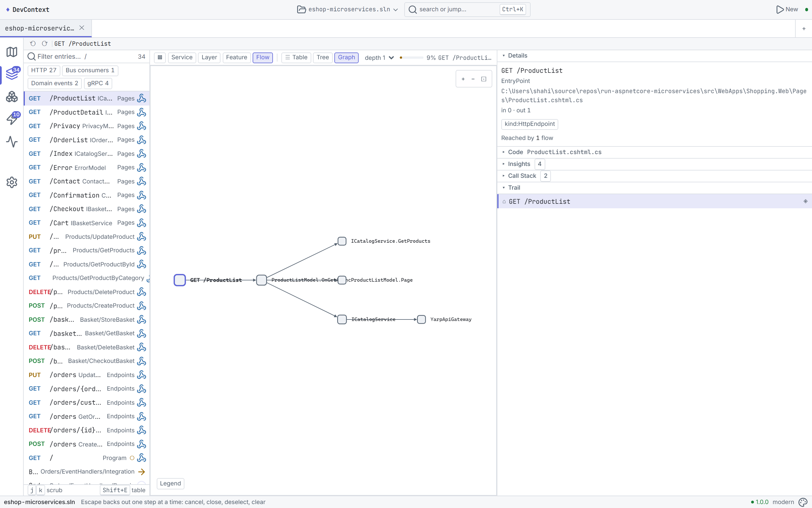Open the settings gear in sidebar

tap(12, 182)
